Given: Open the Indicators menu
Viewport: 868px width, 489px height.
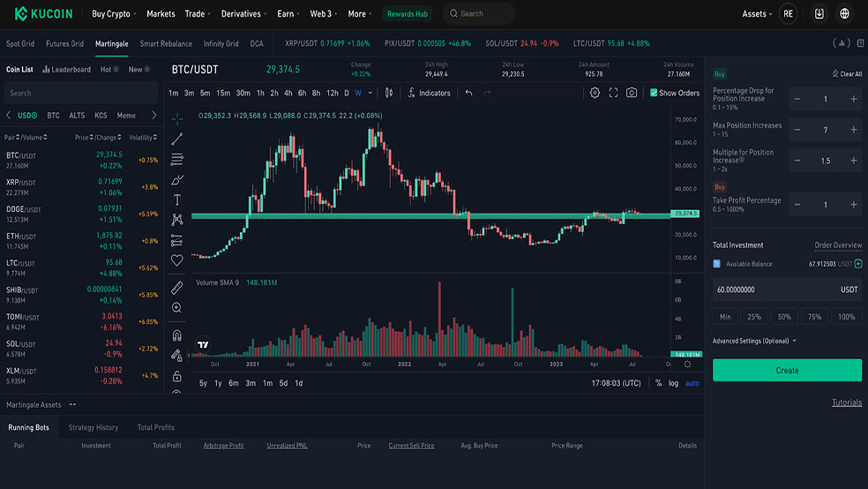Looking at the screenshot, I should [429, 93].
